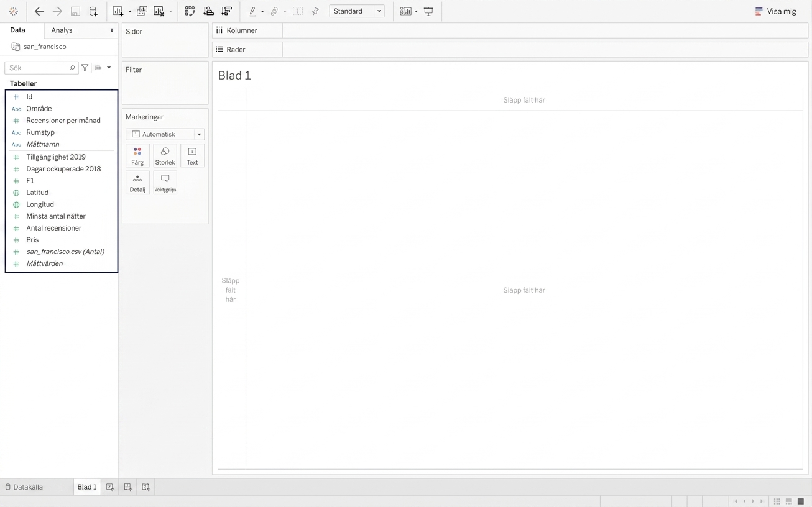Viewport: 812px width, 507px height.
Task: Switch to Data pane tab
Action: click(18, 30)
